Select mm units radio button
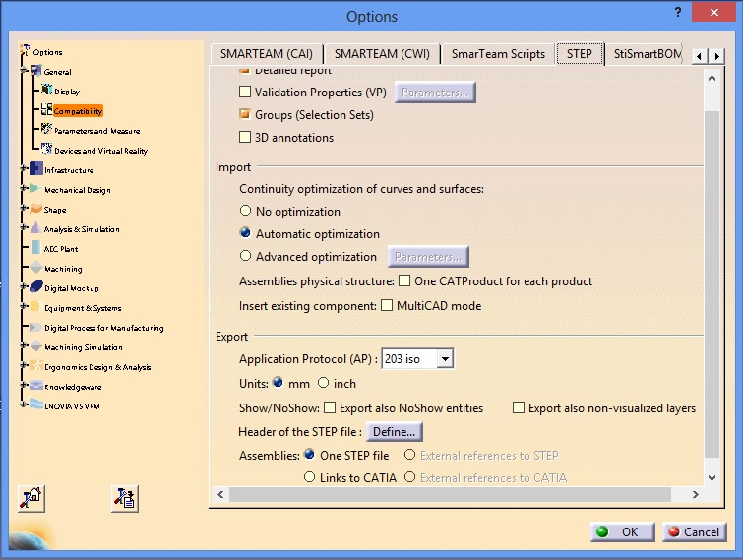The height and width of the screenshot is (560, 743). pos(279,382)
